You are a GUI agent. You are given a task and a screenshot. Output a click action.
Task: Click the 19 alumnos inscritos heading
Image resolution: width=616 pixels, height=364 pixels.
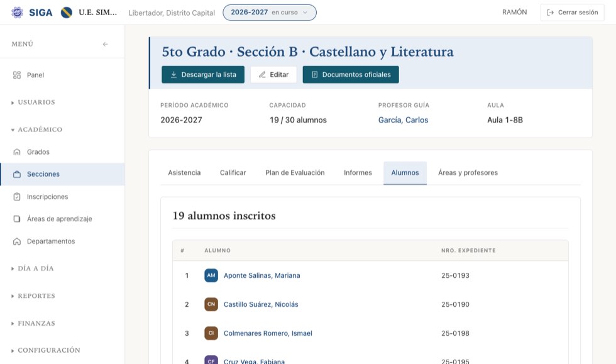point(224,216)
